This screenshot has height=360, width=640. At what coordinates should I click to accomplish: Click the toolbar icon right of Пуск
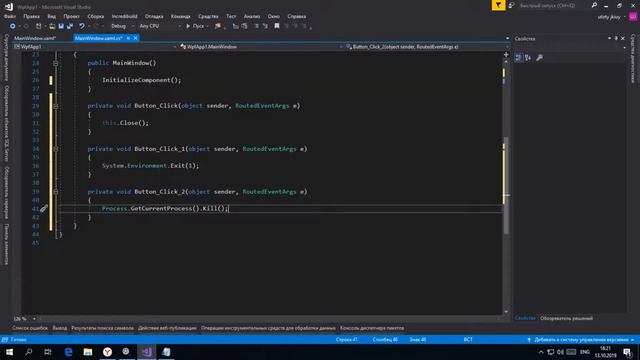(x=218, y=26)
